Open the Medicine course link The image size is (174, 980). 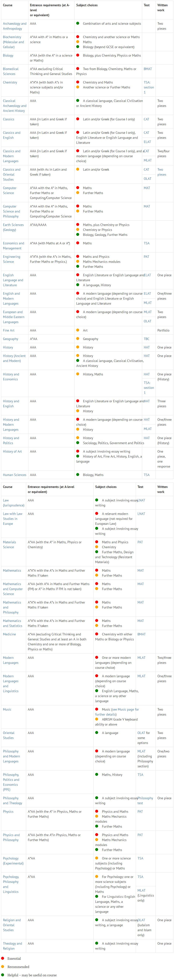coord(10,634)
